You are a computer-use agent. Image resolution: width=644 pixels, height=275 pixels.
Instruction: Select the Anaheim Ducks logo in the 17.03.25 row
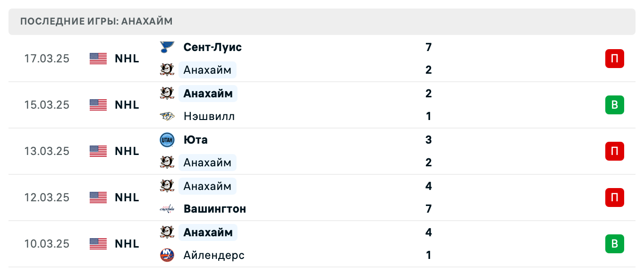point(167,69)
